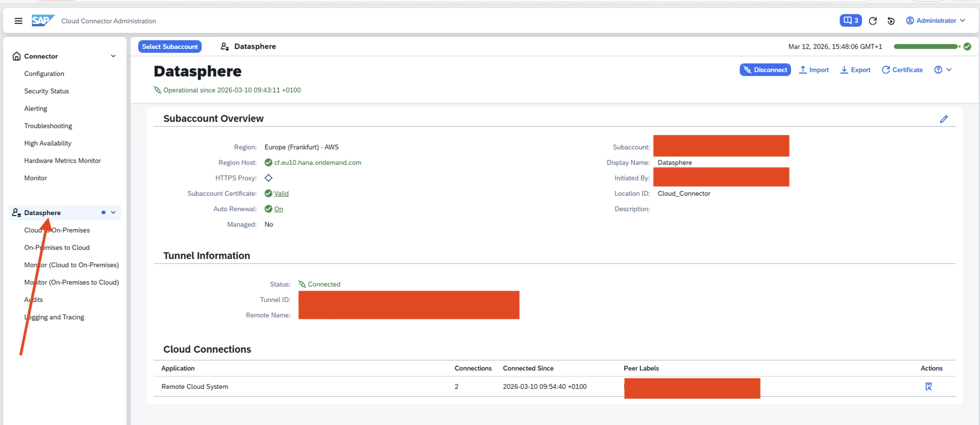Viewport: 980px width, 425px height.
Task: Click the refresh icon in header
Action: 873,21
